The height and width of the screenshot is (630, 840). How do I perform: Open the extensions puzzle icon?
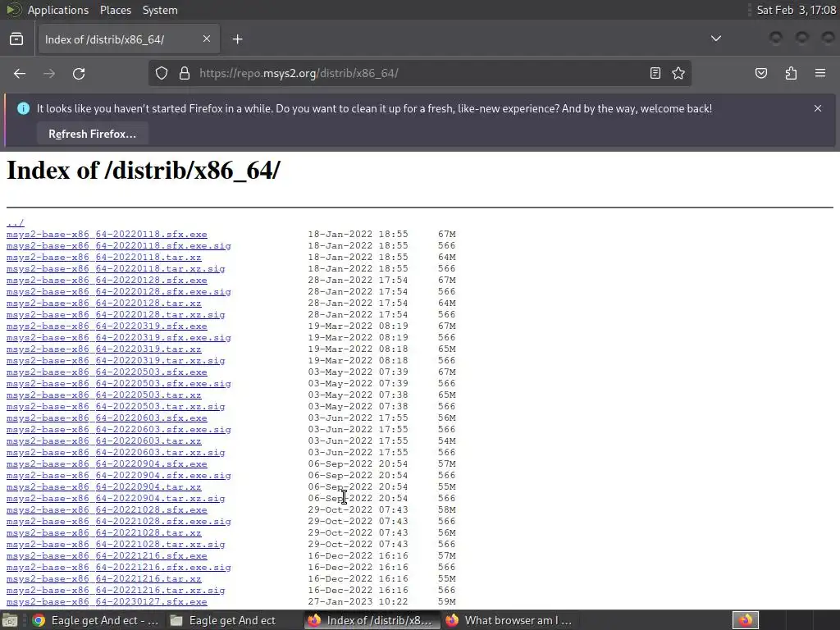[791, 73]
